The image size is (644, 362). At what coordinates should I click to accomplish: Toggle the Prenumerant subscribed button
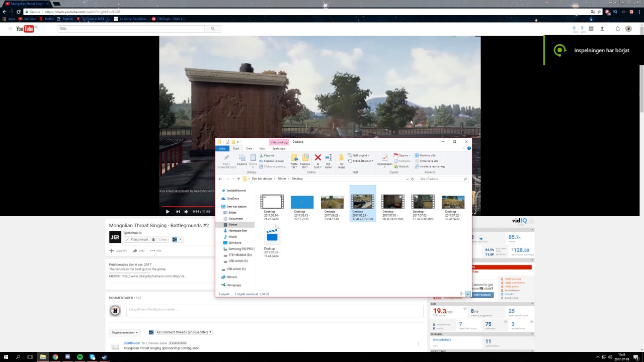click(137, 240)
